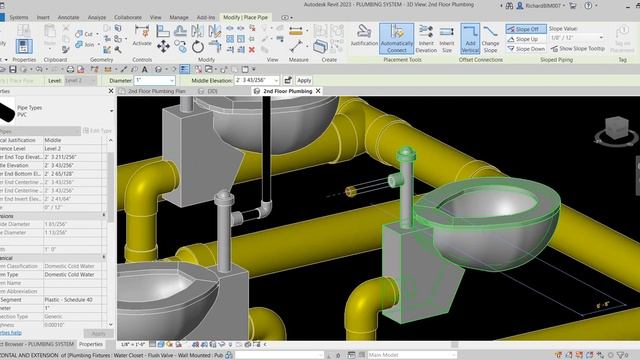
Task: Click the Cut geometry tool
Action: tap(85, 34)
